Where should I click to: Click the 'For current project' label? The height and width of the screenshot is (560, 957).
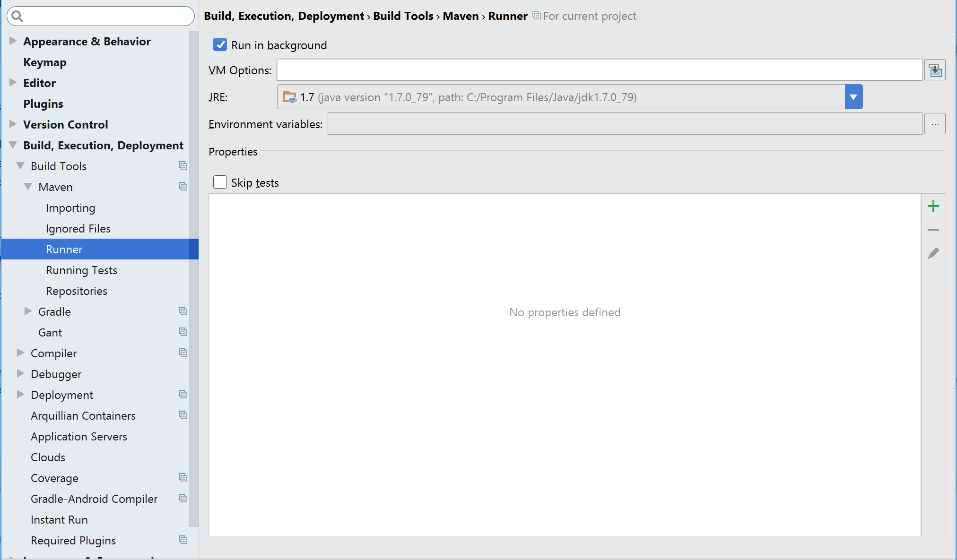click(x=589, y=16)
